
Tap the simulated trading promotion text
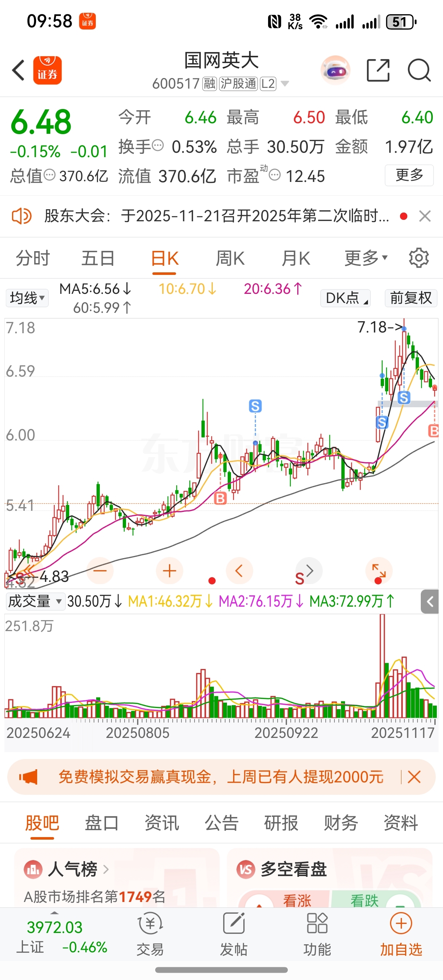(220, 777)
